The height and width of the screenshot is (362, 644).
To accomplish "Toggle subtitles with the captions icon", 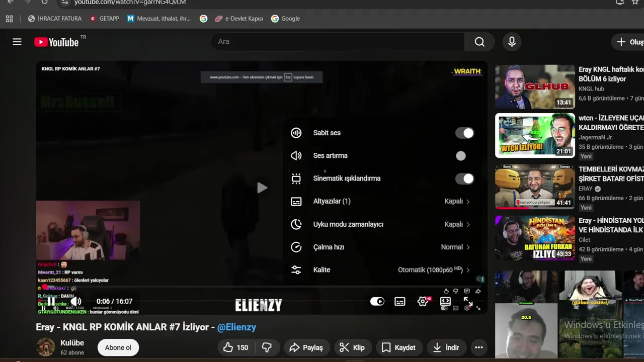I will [x=400, y=301].
